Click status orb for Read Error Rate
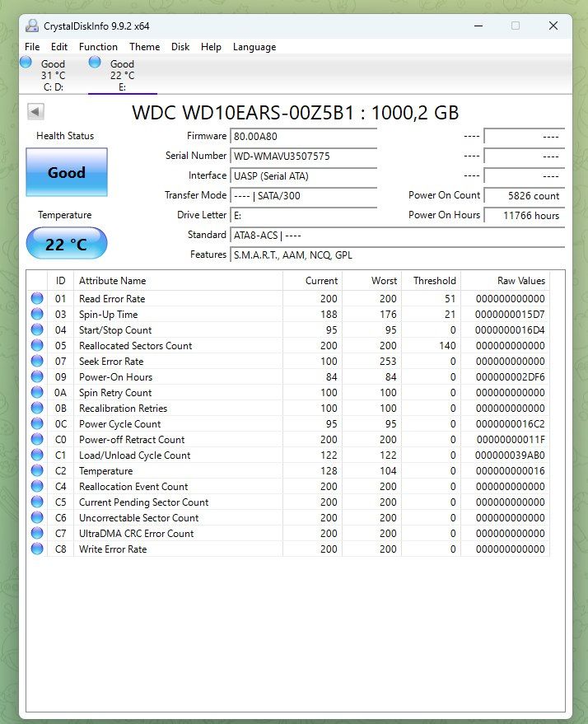588x724 pixels. [37, 298]
